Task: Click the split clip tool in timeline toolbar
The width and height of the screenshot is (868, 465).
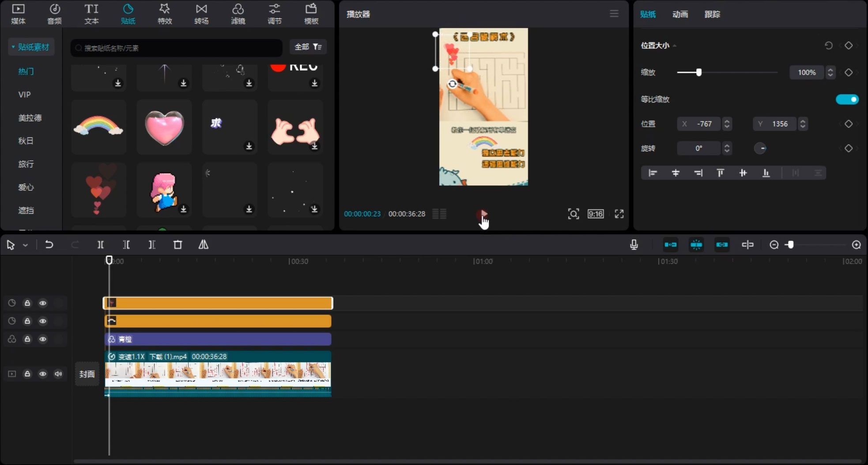Action: click(101, 245)
